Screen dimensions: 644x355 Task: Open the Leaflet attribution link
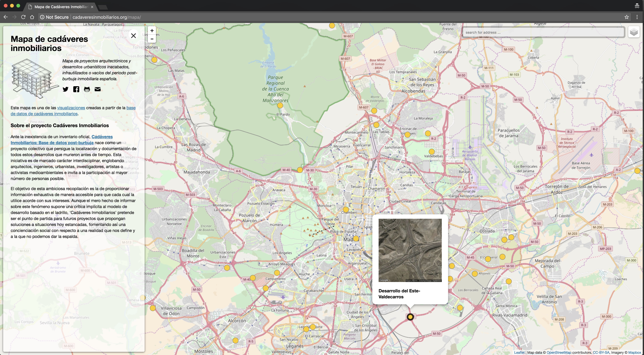pyautogui.click(x=519, y=352)
